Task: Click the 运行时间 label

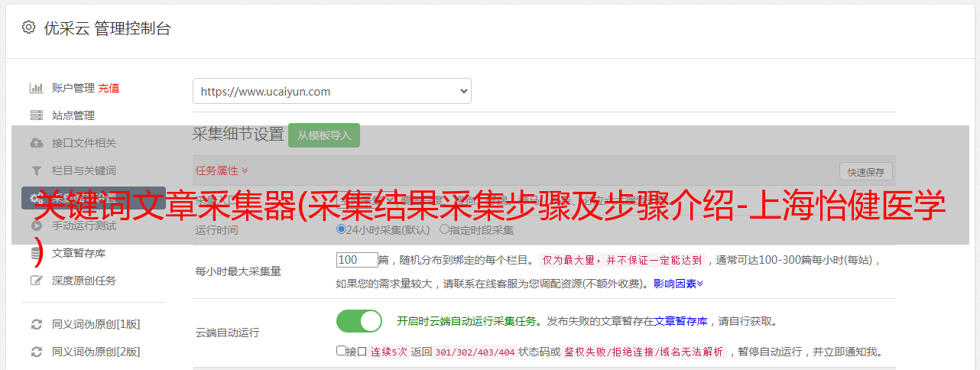Action: pos(217,230)
